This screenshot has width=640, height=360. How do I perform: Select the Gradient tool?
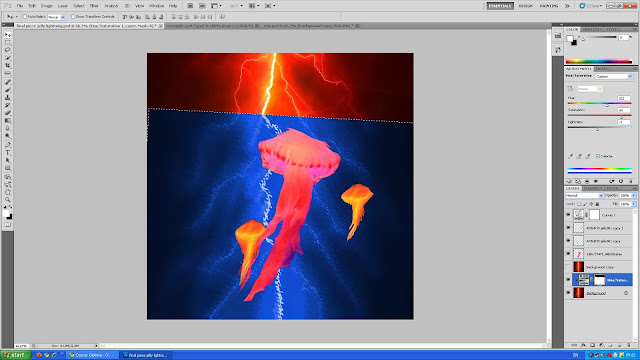pyautogui.click(x=8, y=121)
